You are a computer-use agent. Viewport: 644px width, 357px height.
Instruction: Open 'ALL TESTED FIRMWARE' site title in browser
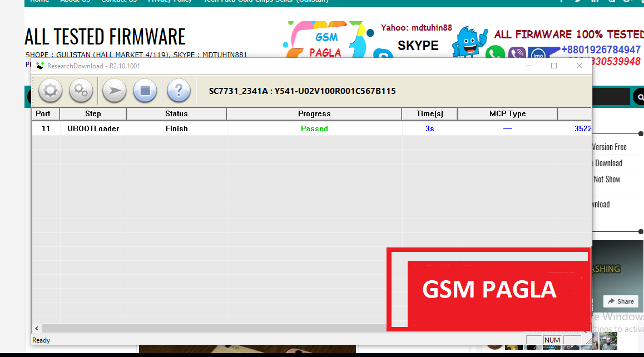105,37
